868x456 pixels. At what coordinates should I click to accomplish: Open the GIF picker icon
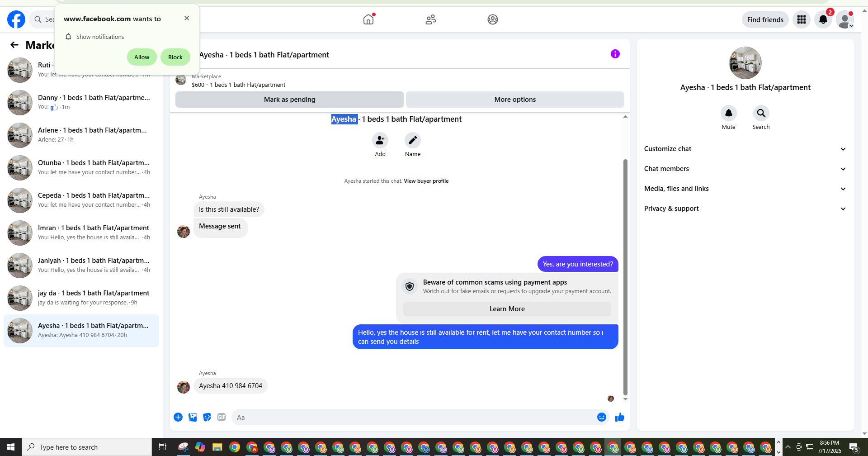pyautogui.click(x=222, y=417)
